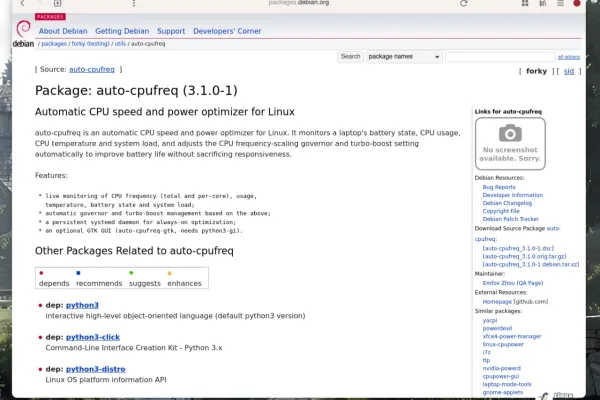600x400 pixels.
Task: Open Bug Reports link
Action: tap(499, 187)
